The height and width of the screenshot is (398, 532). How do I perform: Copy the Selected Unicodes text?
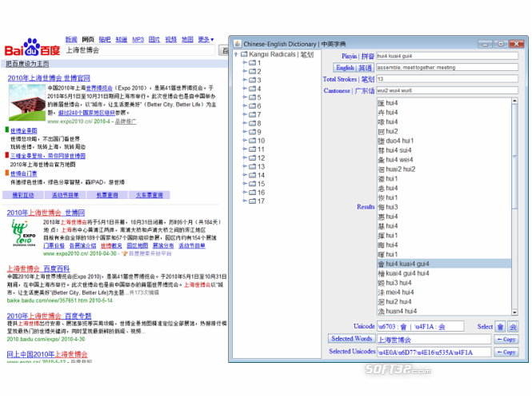coord(506,352)
